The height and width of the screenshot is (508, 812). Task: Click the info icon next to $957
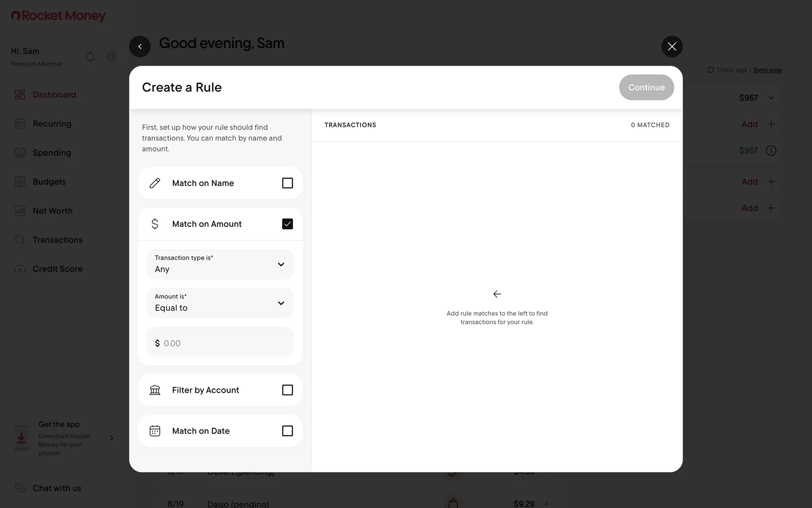coord(771,151)
